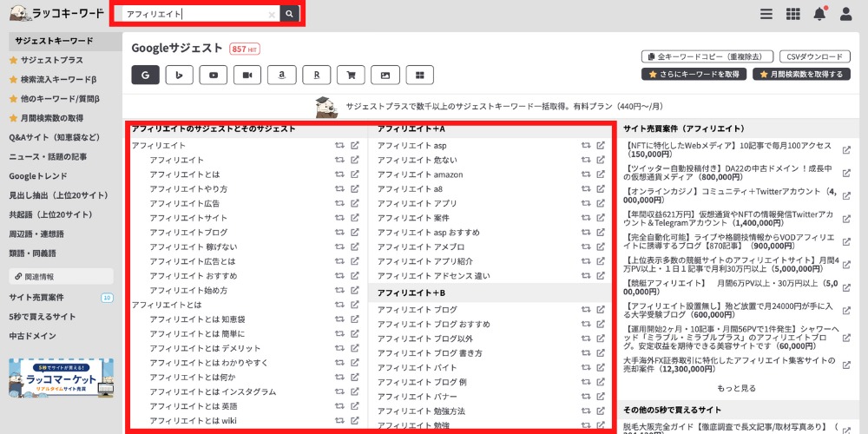Choose the Rakuten suggest source icon
This screenshot has width=868, height=434.
tap(316, 76)
